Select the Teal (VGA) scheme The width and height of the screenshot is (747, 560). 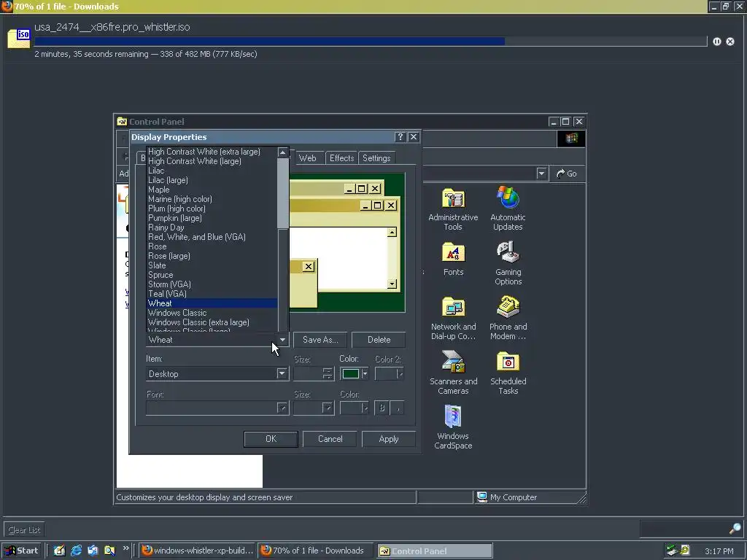point(212,294)
